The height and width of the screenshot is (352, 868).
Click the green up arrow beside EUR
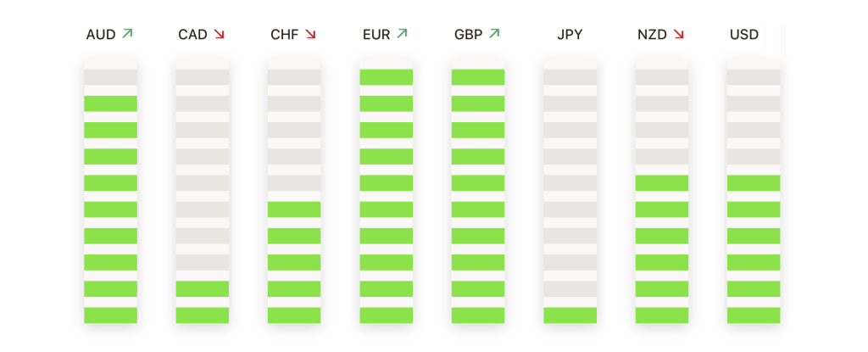click(x=402, y=34)
